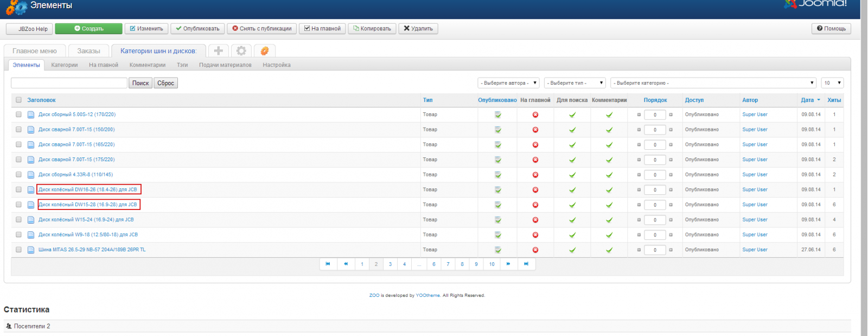
Task: Toggle comments checkmark for Шина MITAS row
Action: pyautogui.click(x=609, y=250)
